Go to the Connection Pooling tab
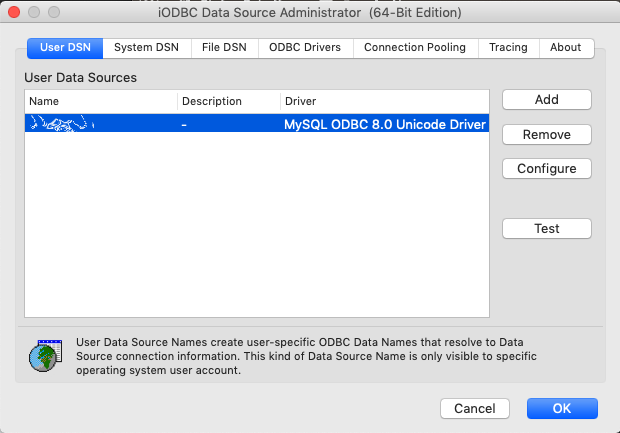This screenshot has width=620, height=433. point(415,48)
